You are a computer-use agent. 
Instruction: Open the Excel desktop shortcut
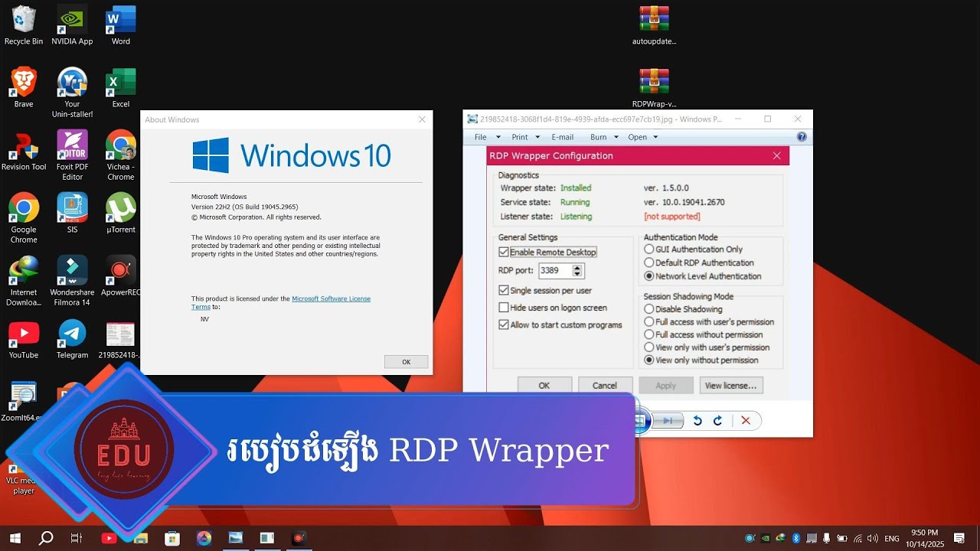pos(121,88)
